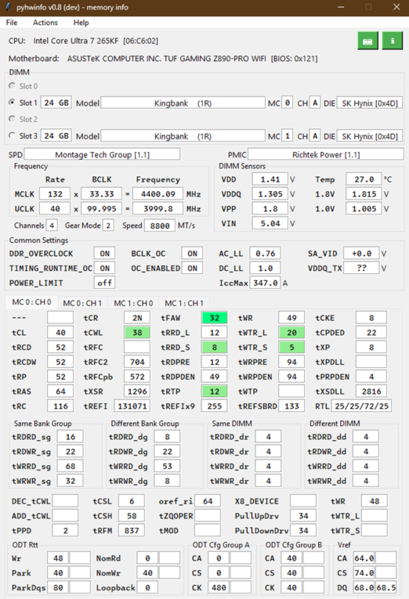Click the green tFAW value field
This screenshot has width=409, height=599.
point(215,318)
